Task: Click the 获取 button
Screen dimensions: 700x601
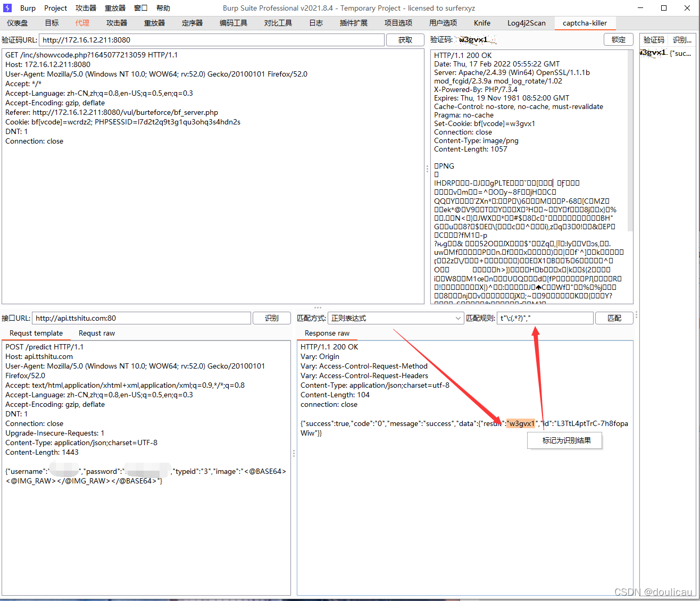Action: tap(405, 40)
